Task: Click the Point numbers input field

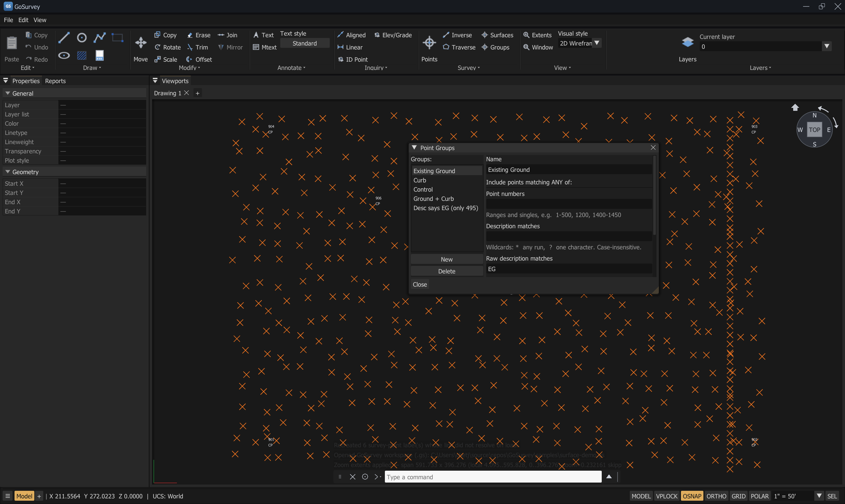Action: coord(569,204)
